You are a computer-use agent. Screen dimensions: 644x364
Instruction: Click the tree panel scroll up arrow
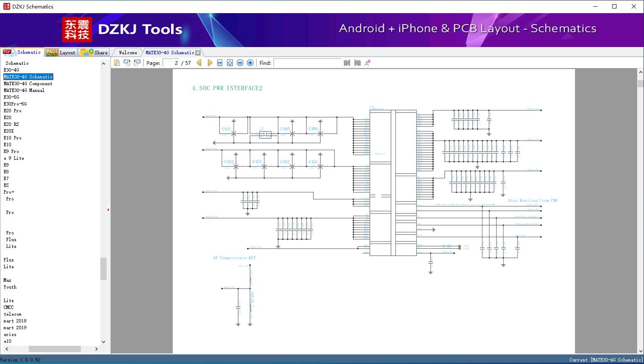pos(103,64)
